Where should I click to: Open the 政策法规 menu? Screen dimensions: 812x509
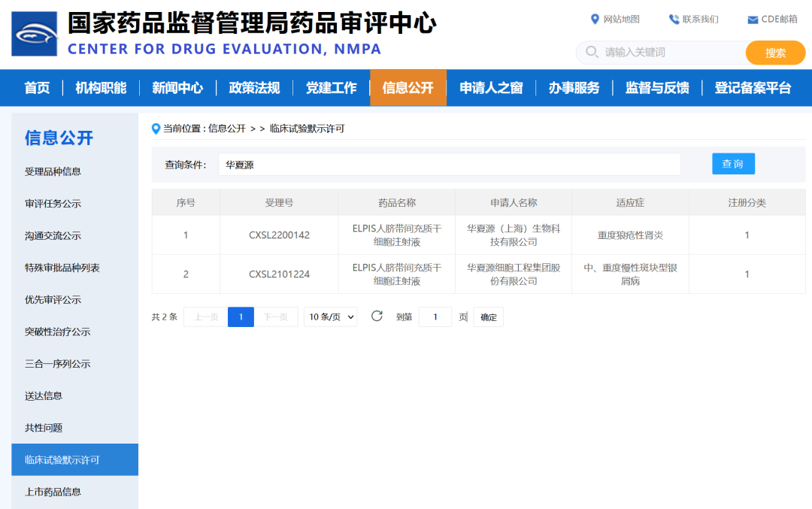click(x=254, y=88)
